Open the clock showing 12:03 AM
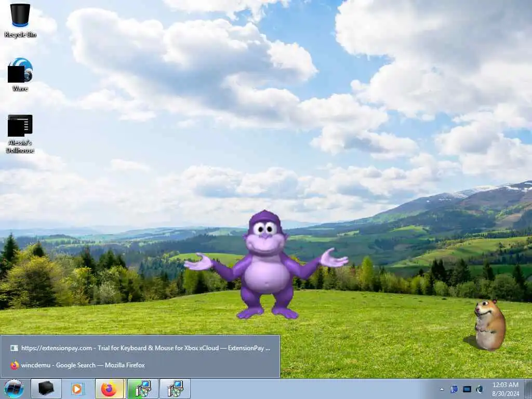This screenshot has width=532, height=399. point(505,389)
